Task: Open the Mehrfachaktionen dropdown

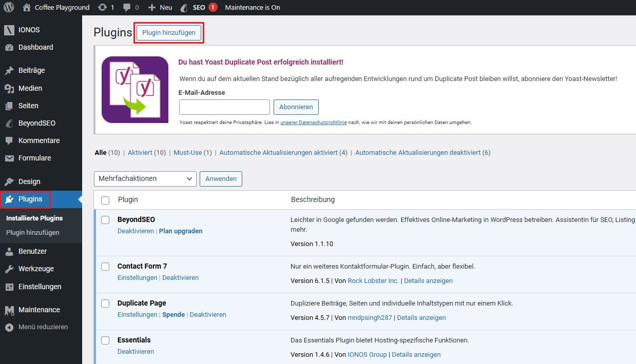Action: [145, 178]
